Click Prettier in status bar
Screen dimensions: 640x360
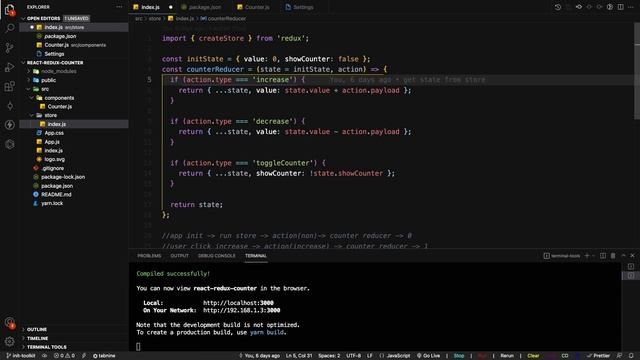598,356
